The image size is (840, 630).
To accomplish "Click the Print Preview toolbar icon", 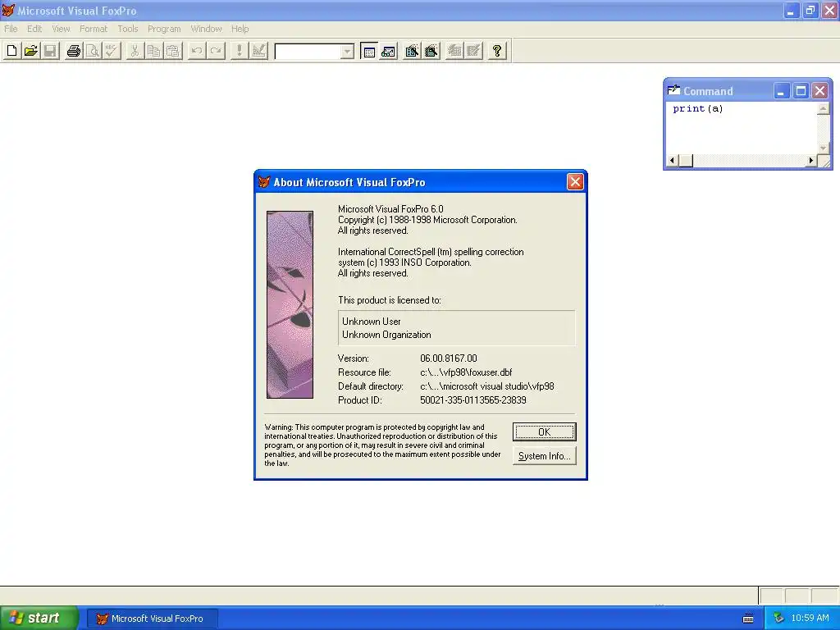I will [93, 51].
